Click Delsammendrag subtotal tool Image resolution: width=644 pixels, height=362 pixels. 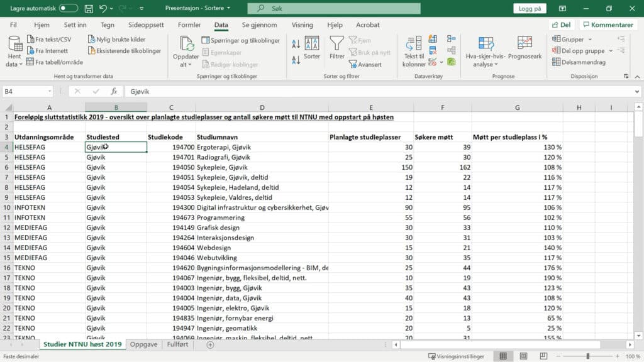coord(579,62)
